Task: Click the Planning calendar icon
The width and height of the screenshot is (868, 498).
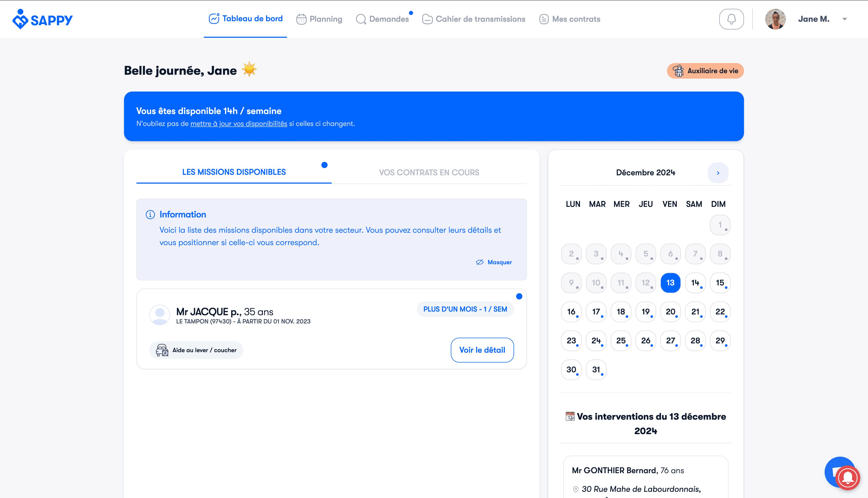Action: click(x=301, y=19)
